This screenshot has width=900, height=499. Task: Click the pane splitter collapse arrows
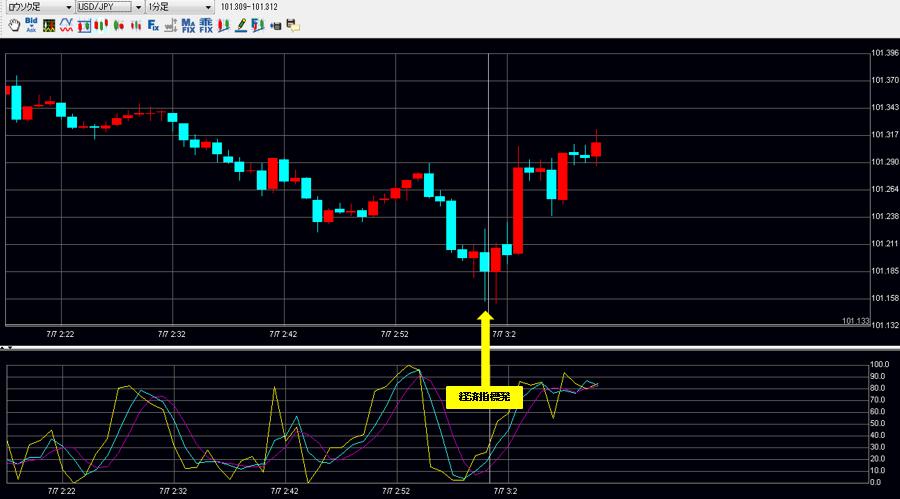tap(6, 347)
